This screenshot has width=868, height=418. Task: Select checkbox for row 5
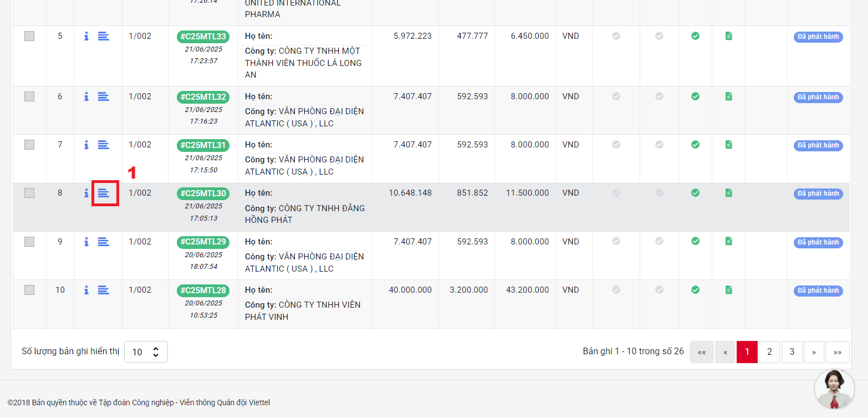point(29,36)
